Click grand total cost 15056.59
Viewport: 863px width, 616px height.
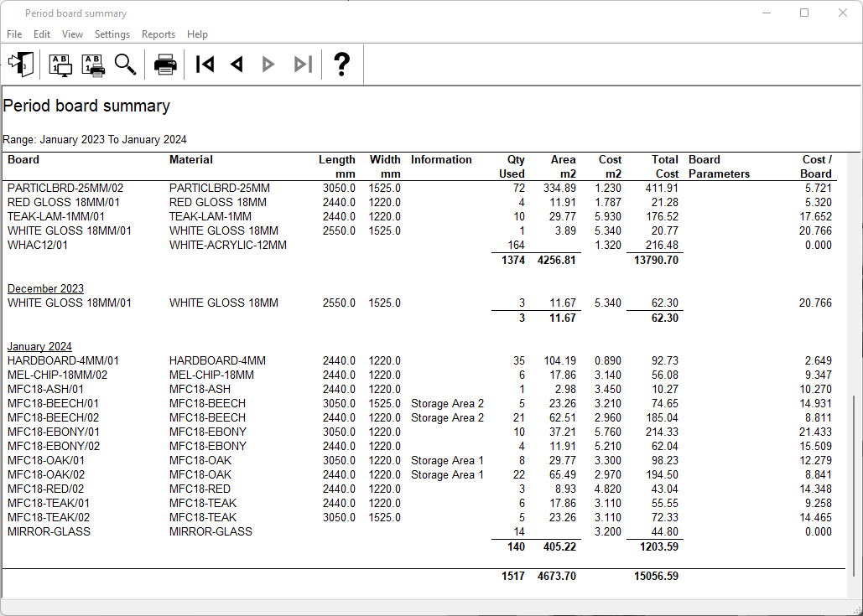[656, 577]
